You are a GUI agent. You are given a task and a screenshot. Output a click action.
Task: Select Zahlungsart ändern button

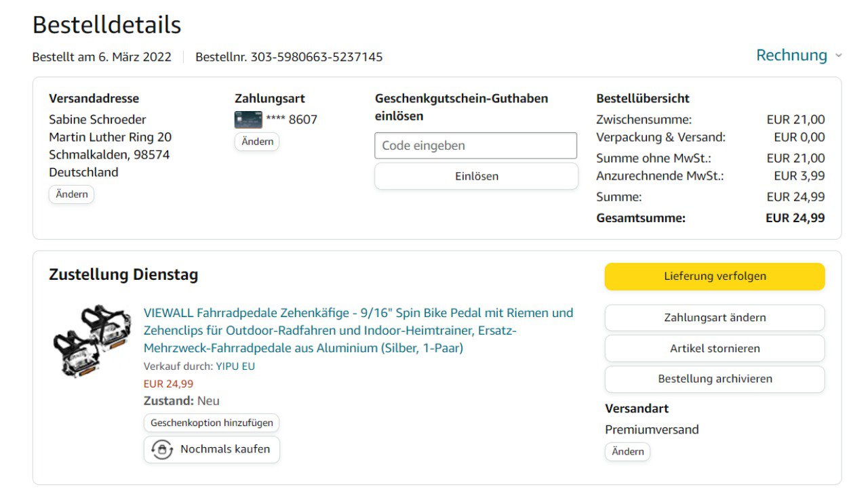[x=715, y=318]
